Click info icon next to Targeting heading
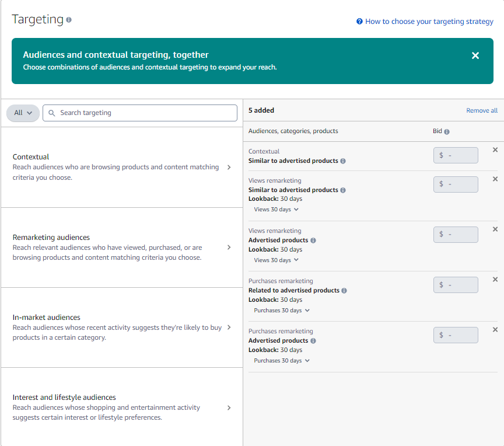This screenshot has height=446, width=504. (69, 20)
